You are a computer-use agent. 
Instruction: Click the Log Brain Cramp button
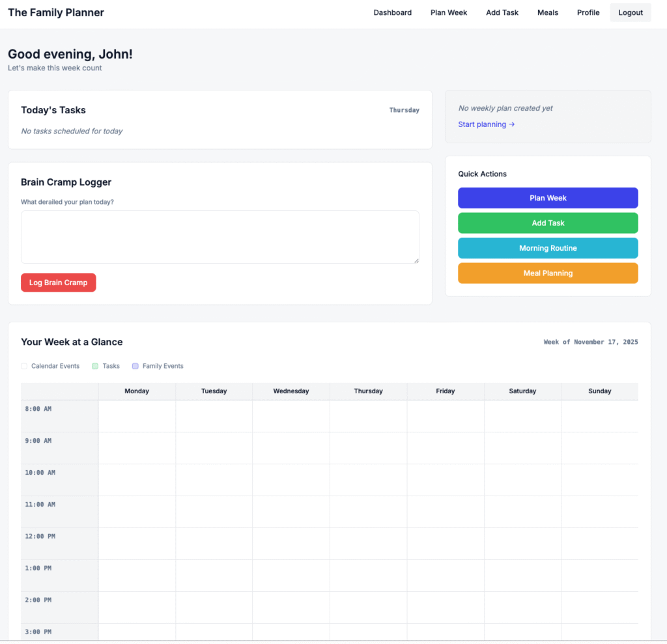pyautogui.click(x=58, y=283)
